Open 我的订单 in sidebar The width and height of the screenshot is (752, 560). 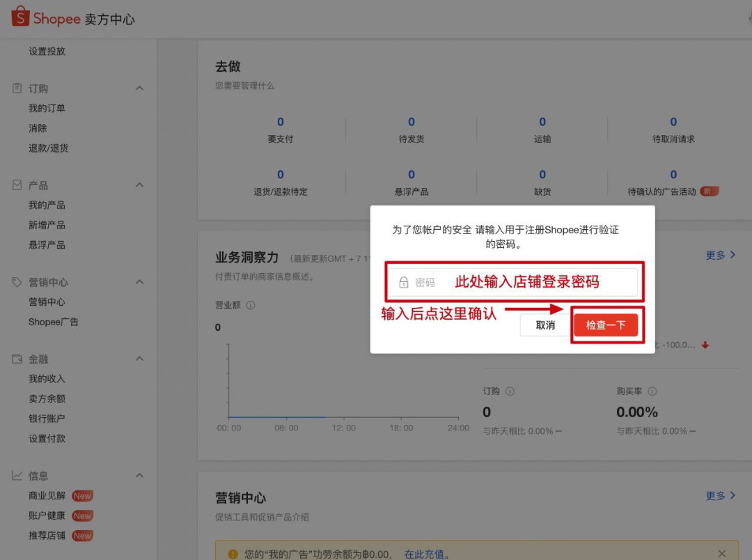[x=47, y=108]
